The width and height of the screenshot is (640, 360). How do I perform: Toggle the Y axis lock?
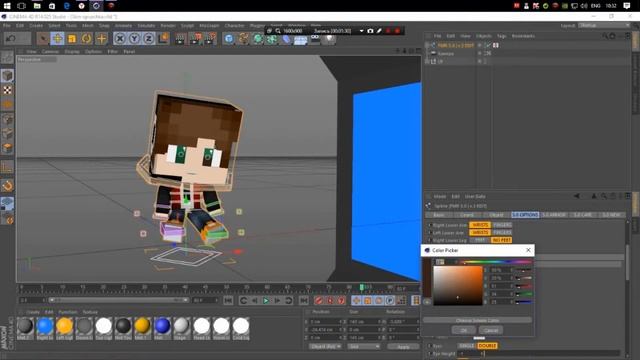click(134, 39)
